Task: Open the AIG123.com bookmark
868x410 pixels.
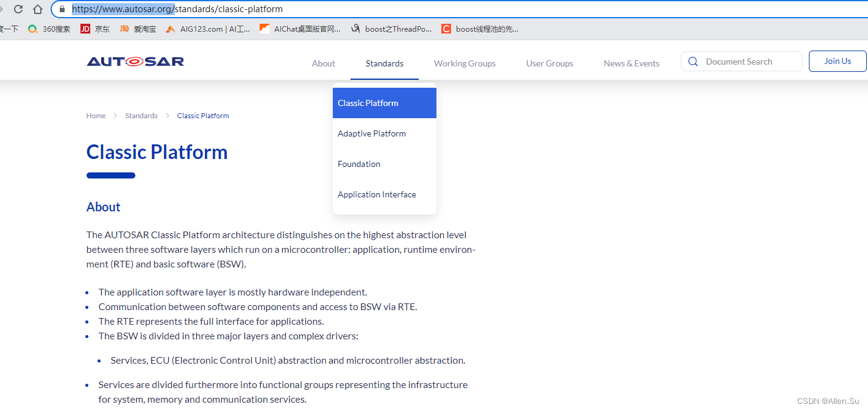Action: [x=208, y=29]
